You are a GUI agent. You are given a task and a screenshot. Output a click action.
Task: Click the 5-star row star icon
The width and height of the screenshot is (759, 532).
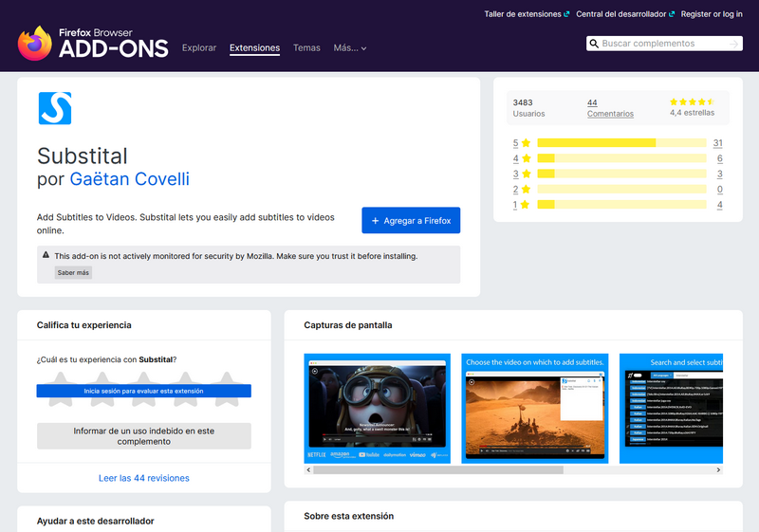[x=527, y=142]
